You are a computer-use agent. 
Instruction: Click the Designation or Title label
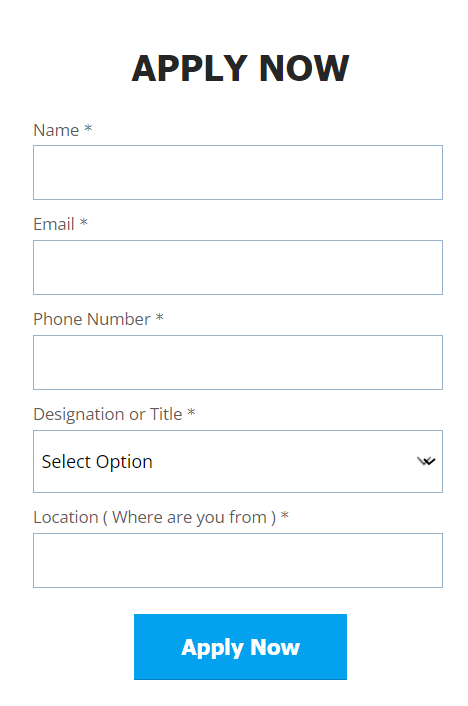108,414
